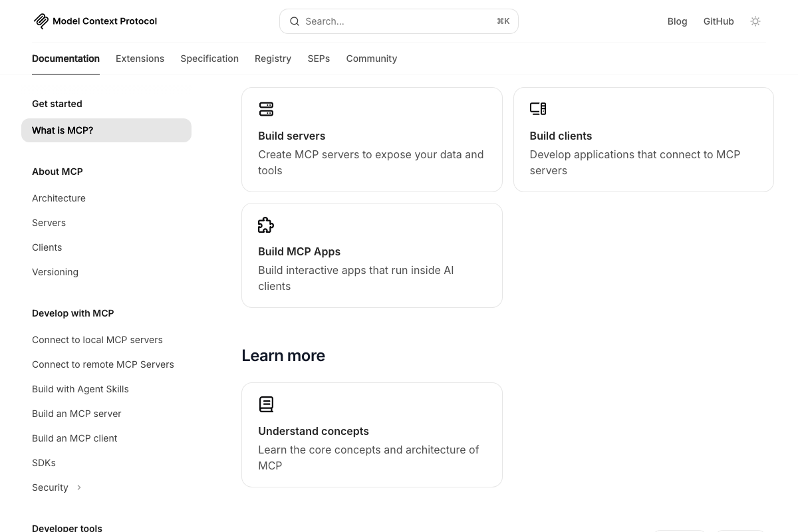Image resolution: width=798 pixels, height=532 pixels.
Task: Click the About MCP sidebar heading
Action: 57,172
